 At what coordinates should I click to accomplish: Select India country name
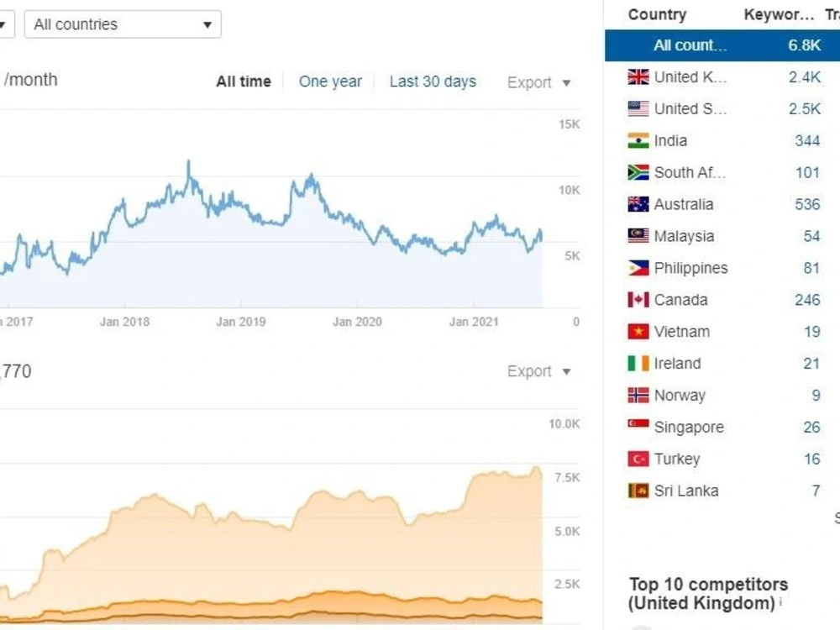coord(670,140)
